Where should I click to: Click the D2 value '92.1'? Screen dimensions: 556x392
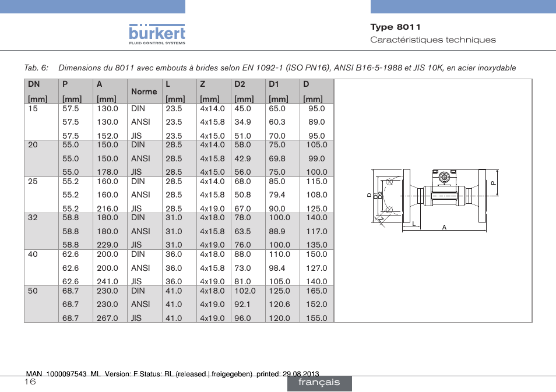(242, 304)
